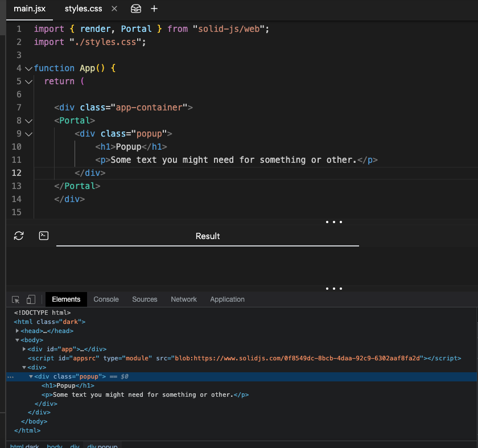Click line number 1 in the gutter
478x448 pixels.
[19, 29]
